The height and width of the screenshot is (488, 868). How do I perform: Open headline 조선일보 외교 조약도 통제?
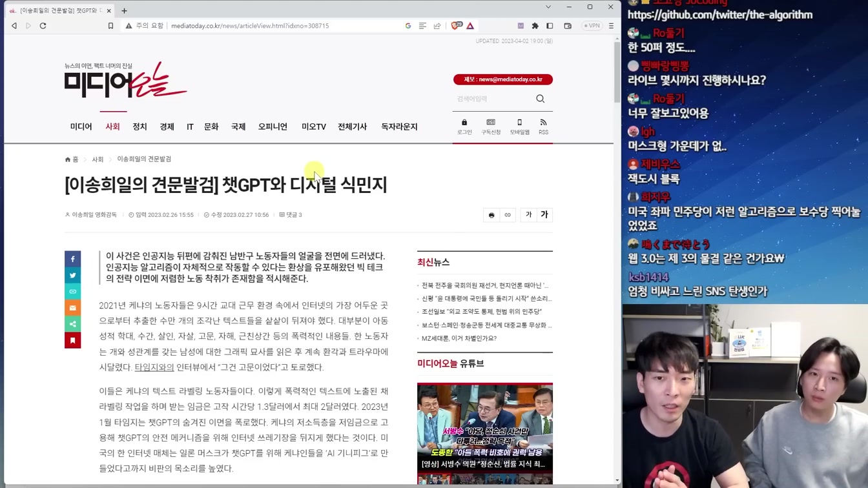pyautogui.click(x=482, y=312)
